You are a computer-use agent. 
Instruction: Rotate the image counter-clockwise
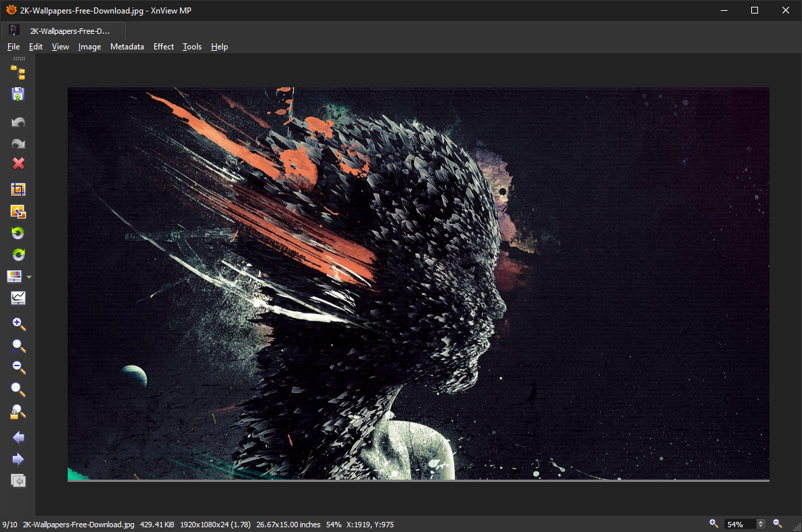[18, 234]
